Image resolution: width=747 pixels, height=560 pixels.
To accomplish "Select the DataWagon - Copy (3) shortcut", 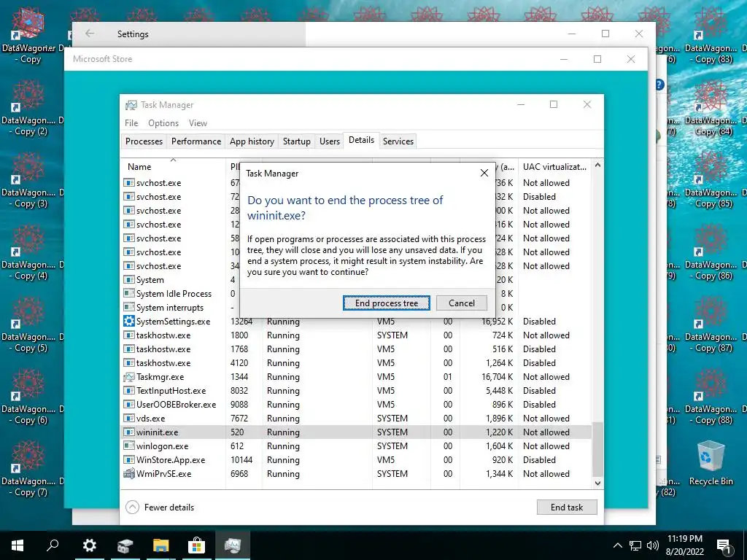I will (28, 181).
